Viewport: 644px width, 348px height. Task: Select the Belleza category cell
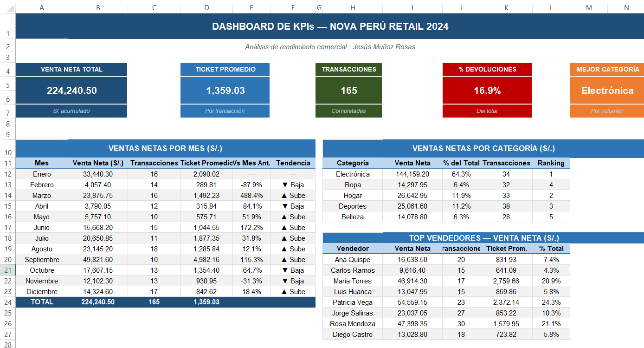coord(353,217)
